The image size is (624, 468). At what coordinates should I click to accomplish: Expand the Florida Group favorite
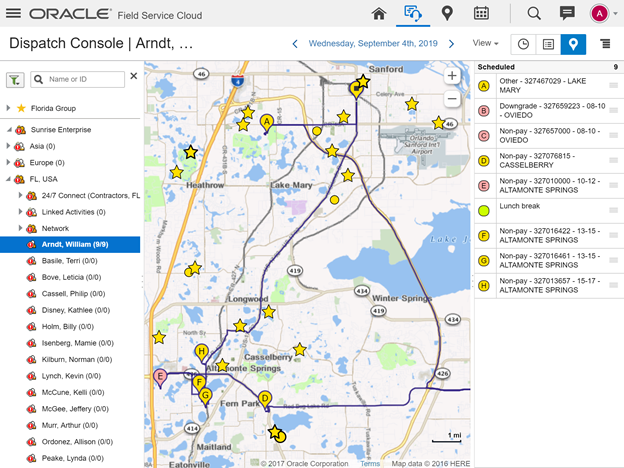[x=8, y=108]
